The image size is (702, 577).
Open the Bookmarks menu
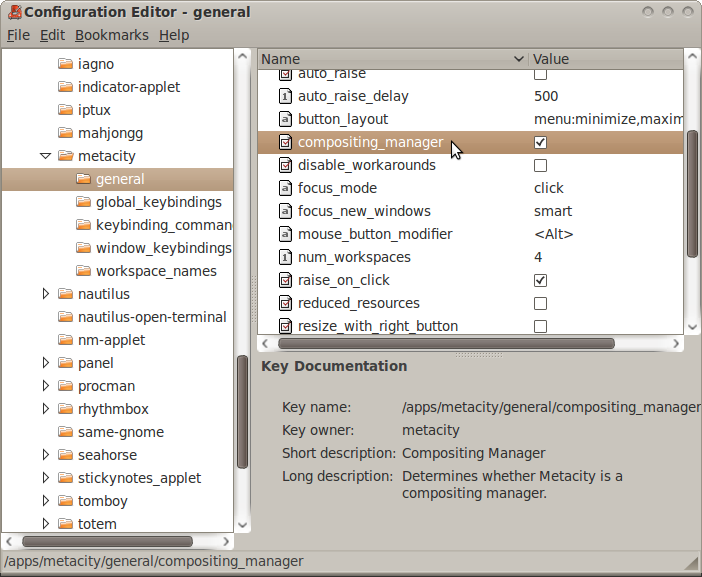point(111,35)
